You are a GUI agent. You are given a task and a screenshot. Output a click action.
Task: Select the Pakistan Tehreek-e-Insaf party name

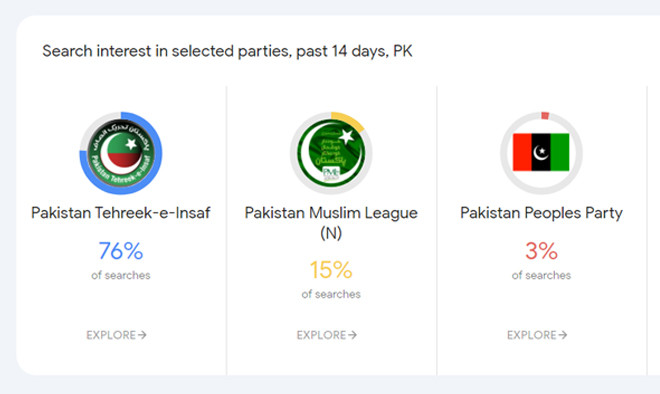click(x=121, y=213)
